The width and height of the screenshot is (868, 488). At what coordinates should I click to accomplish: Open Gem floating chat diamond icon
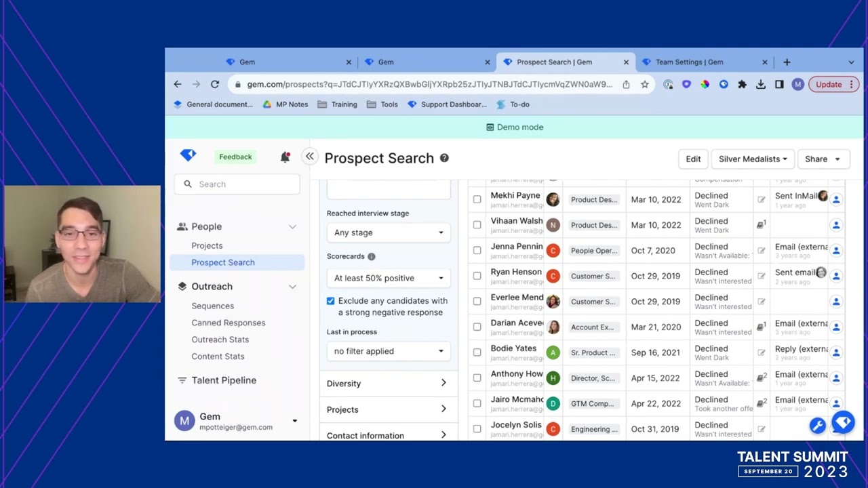(x=843, y=423)
